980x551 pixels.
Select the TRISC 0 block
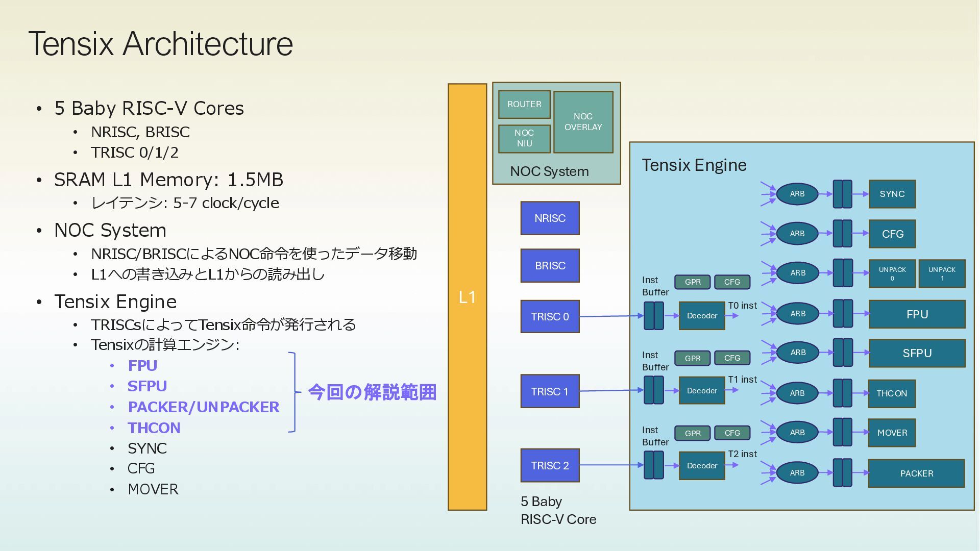550,317
